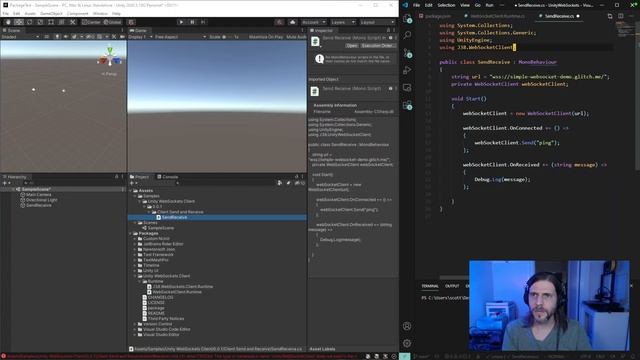Click the Unity scene orientation gizmo

click(x=110, y=58)
